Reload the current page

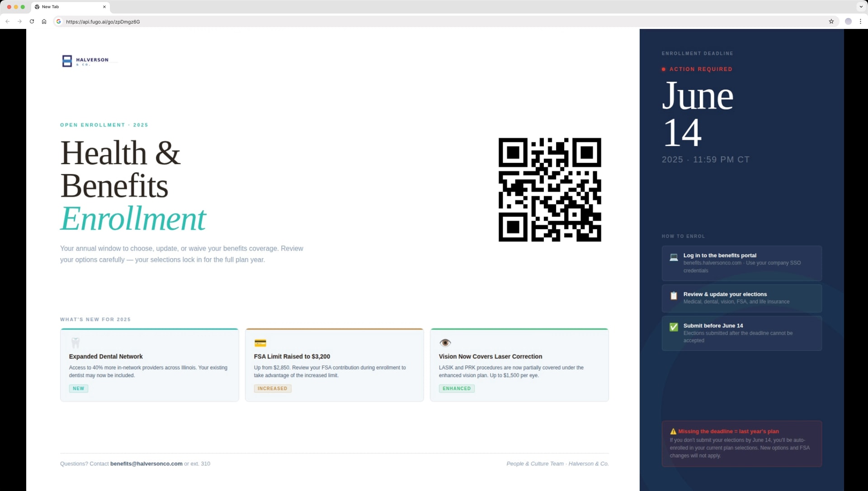pos(32,21)
